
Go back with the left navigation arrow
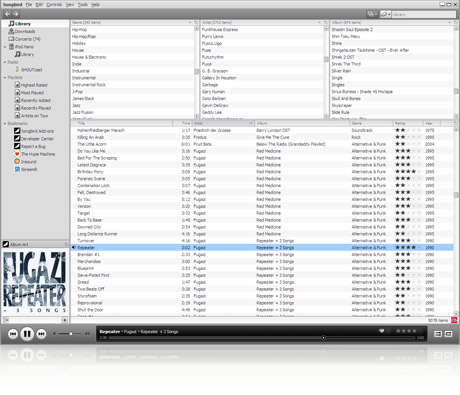(x=8, y=14)
